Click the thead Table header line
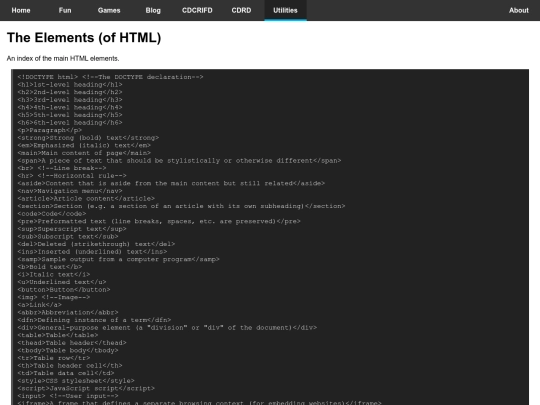 click(x=72, y=342)
